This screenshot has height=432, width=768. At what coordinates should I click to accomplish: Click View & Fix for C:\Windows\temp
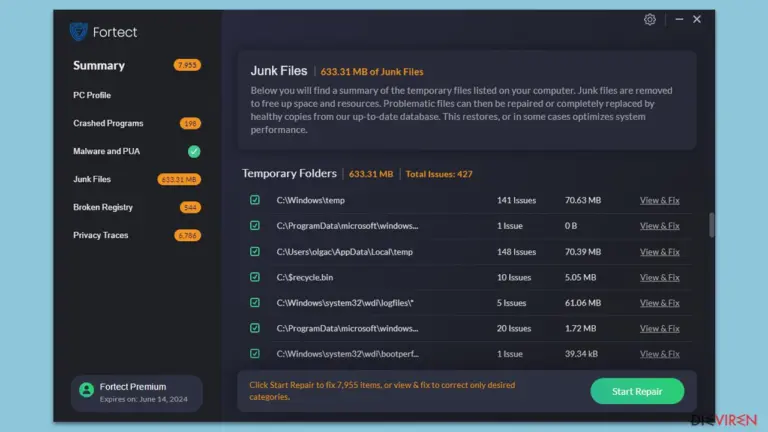pos(659,200)
